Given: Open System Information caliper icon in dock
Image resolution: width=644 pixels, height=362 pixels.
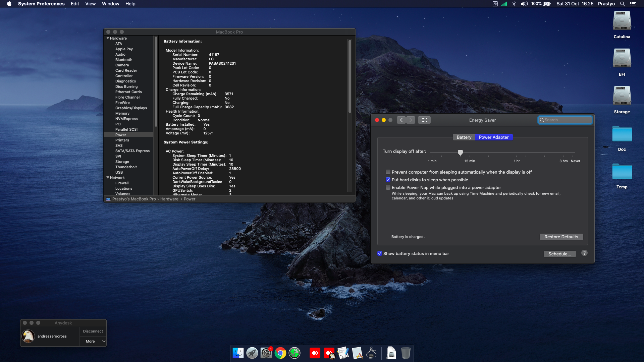Looking at the screenshot, I should (371, 353).
